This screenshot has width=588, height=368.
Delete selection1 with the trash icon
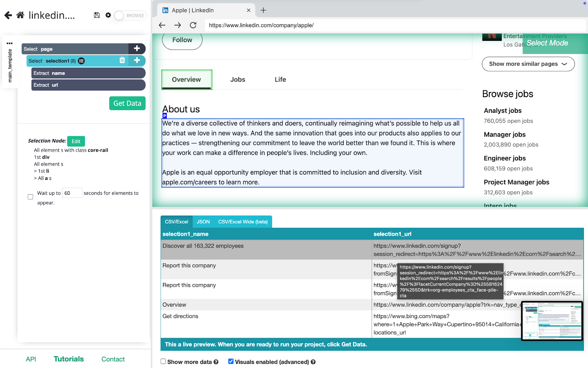tap(122, 60)
